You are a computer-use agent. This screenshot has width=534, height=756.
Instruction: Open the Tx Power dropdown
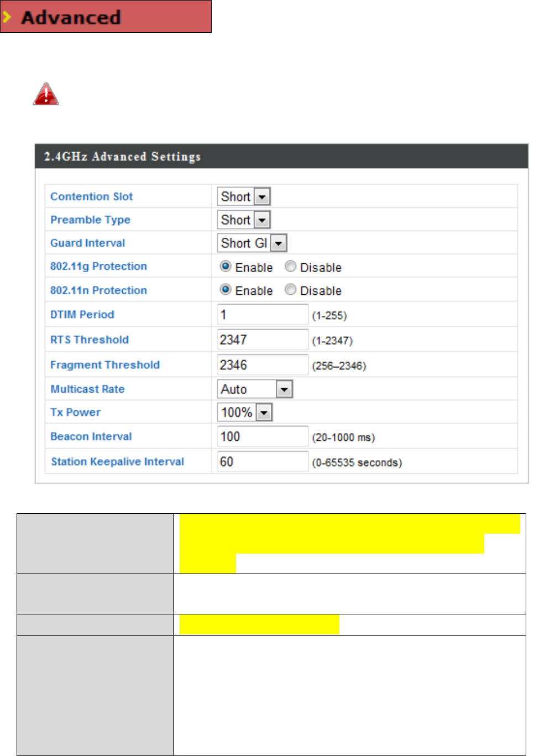tap(245, 413)
